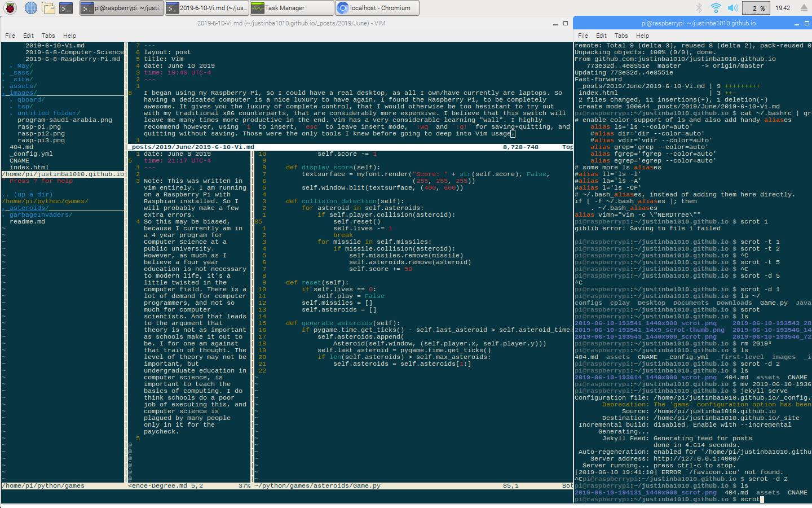The image size is (812, 508).
Task: Open the WiFi network icon
Action: 716,8
